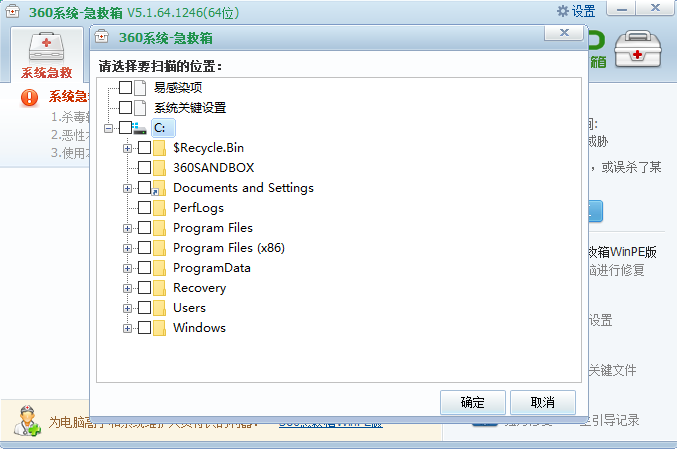Check the Program Files checkbox
This screenshot has width=677, height=449.
[x=145, y=228]
